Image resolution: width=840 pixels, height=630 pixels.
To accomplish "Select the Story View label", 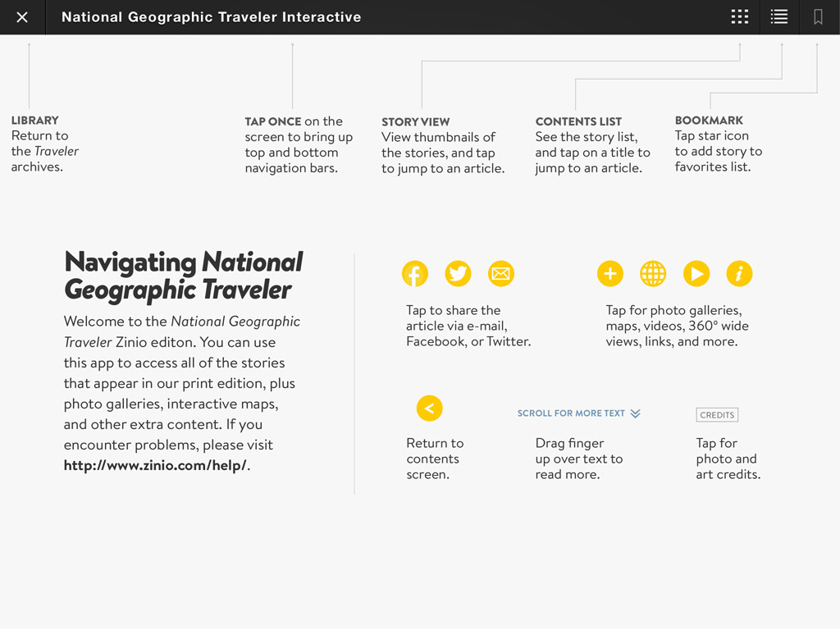I will pyautogui.click(x=415, y=121).
